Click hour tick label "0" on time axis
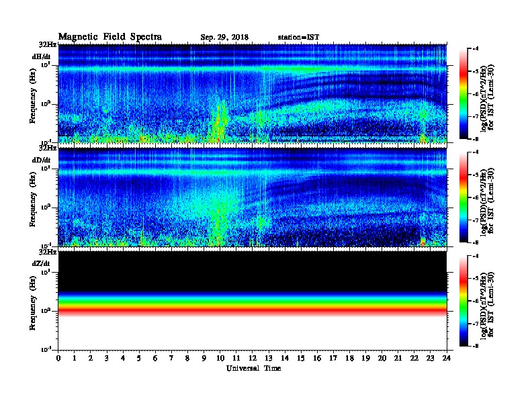The image size is (532, 411). coord(58,358)
